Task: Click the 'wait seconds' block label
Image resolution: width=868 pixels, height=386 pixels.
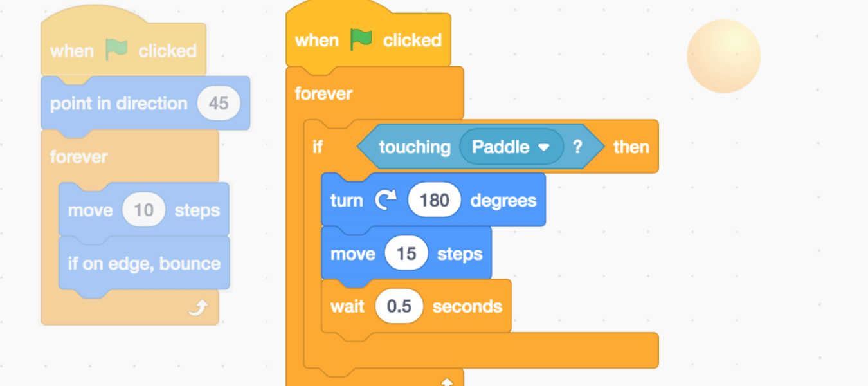Action: (347, 306)
